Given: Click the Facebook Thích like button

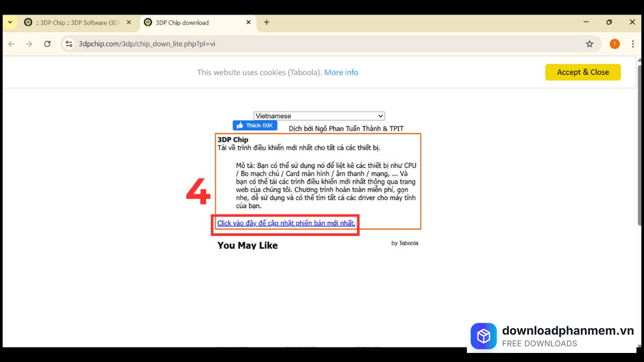Looking at the screenshot, I should (255, 125).
